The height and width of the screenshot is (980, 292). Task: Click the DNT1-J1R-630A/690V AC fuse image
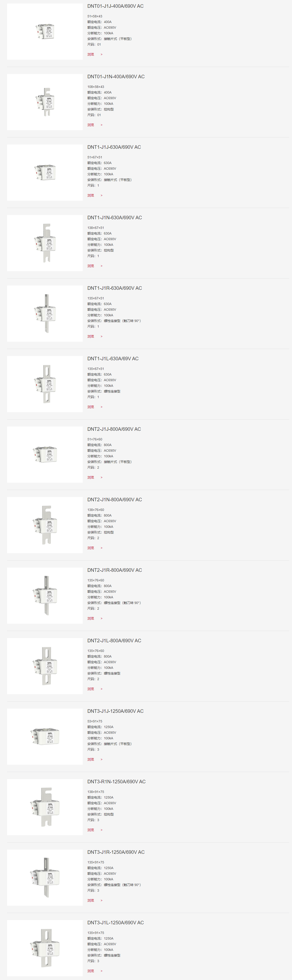[45, 314]
